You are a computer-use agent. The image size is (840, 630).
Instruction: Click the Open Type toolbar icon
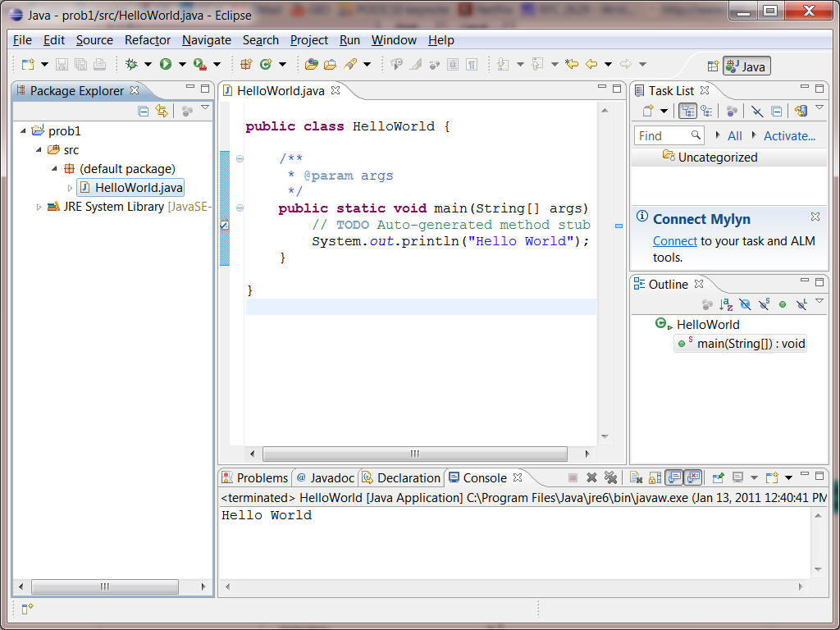(x=311, y=64)
